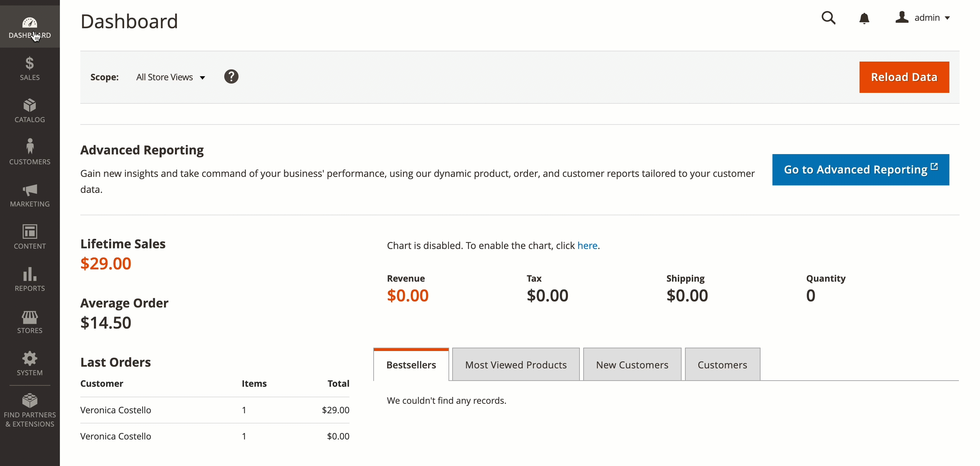
Task: Switch to the Customers tab
Action: click(x=722, y=364)
